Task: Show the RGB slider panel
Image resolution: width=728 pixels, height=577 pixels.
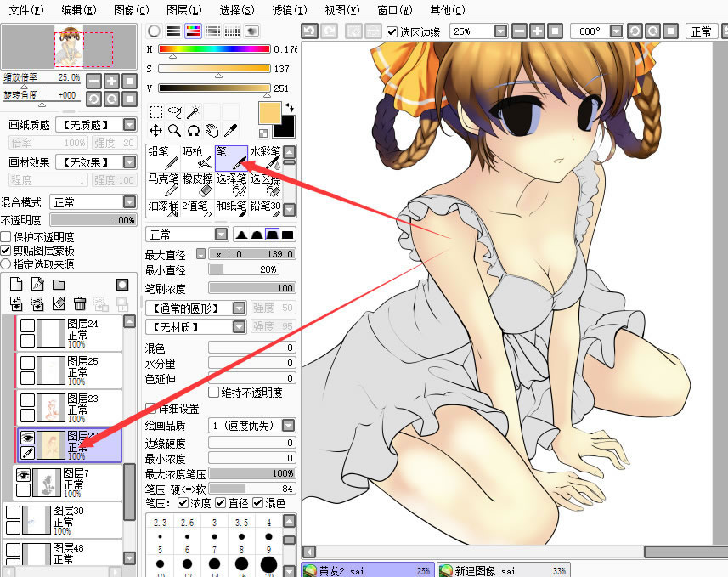Action: [x=173, y=31]
